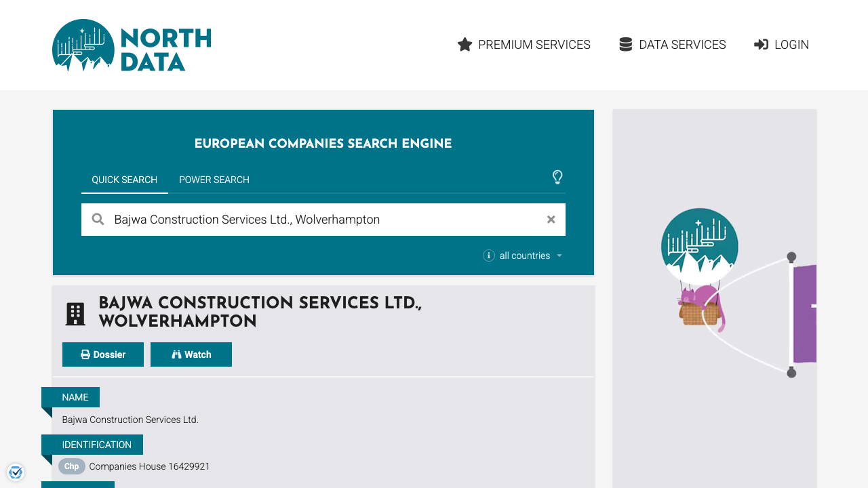The height and width of the screenshot is (488, 868).
Task: Click the magnifying glass in the search bar
Action: tap(98, 219)
